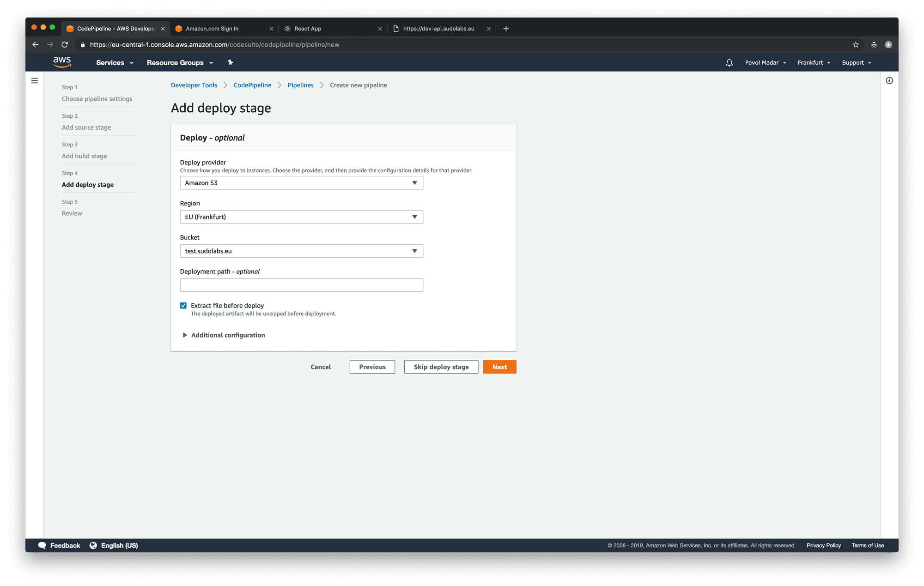The height and width of the screenshot is (586, 924).
Task: Close the React App tab
Action: click(x=380, y=29)
